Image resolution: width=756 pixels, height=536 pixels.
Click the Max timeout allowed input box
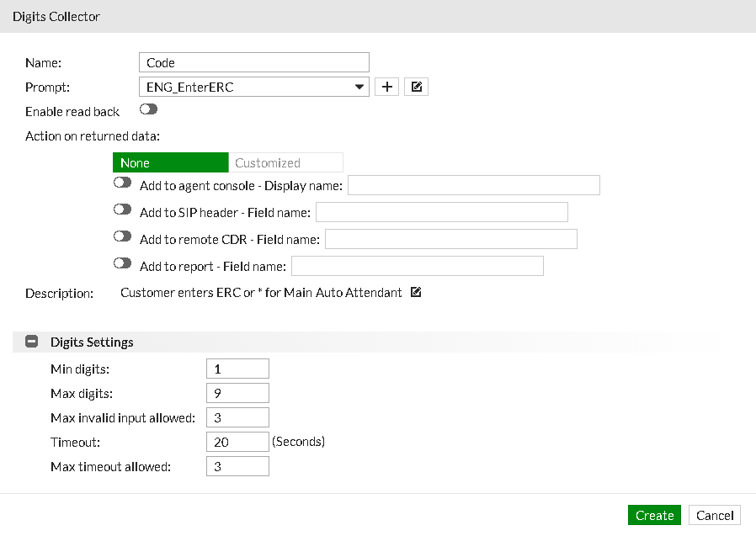[x=237, y=466]
